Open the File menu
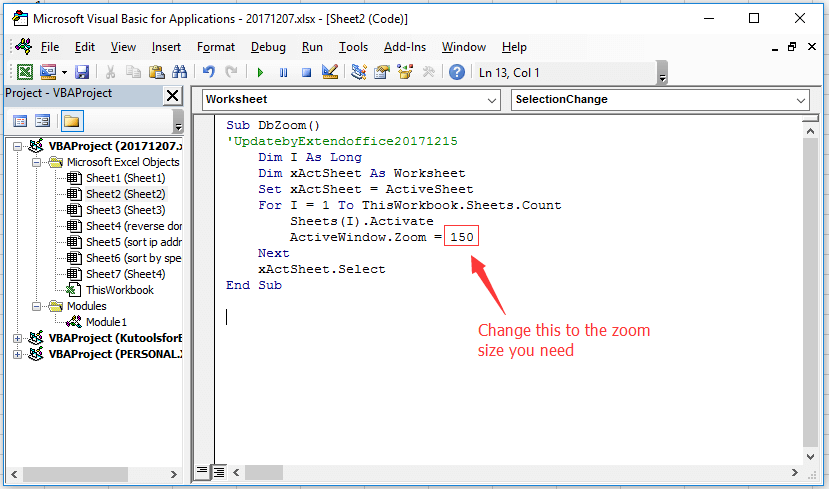 pyautogui.click(x=50, y=47)
